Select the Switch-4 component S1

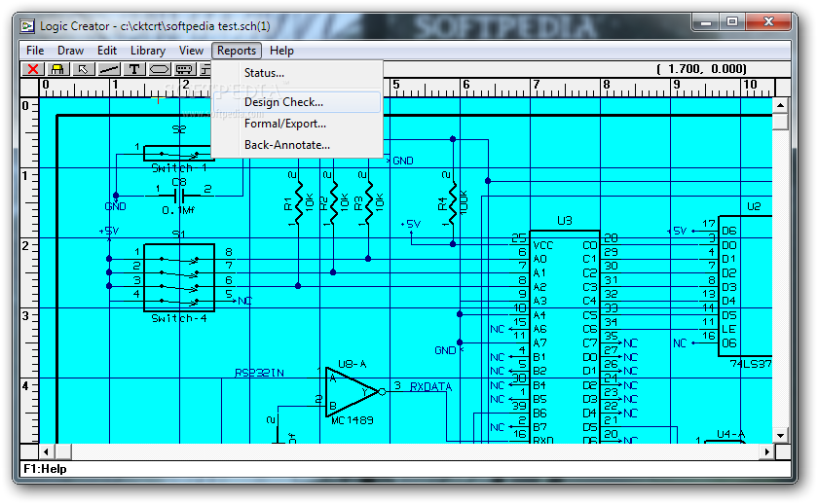pos(179,278)
